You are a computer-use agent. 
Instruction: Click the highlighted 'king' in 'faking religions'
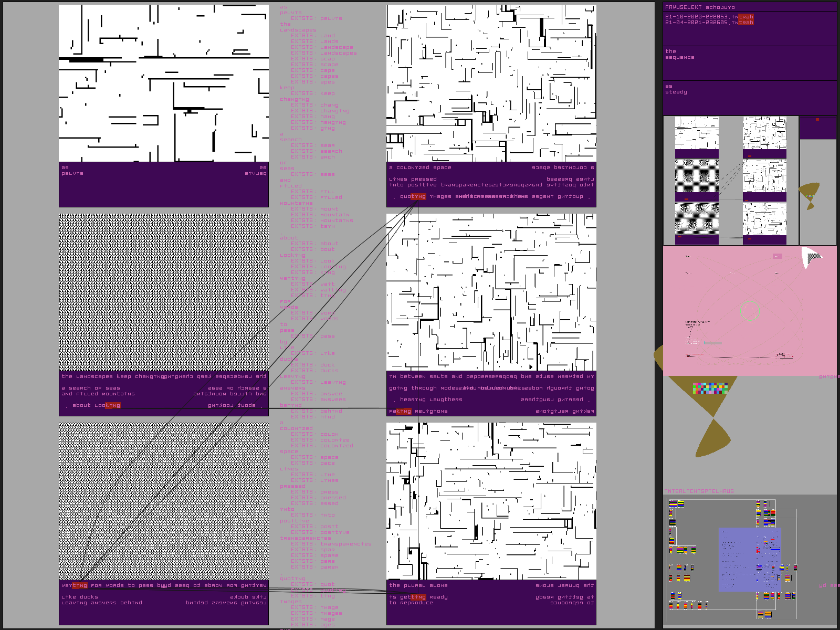point(404,411)
